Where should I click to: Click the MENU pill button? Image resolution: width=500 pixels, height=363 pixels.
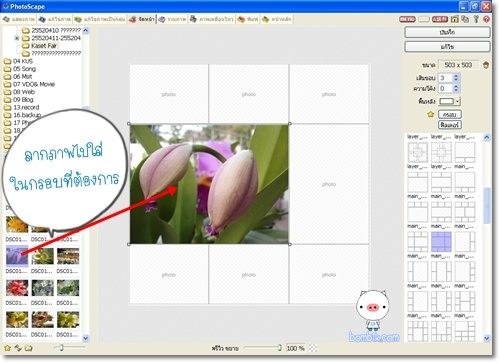click(x=407, y=19)
